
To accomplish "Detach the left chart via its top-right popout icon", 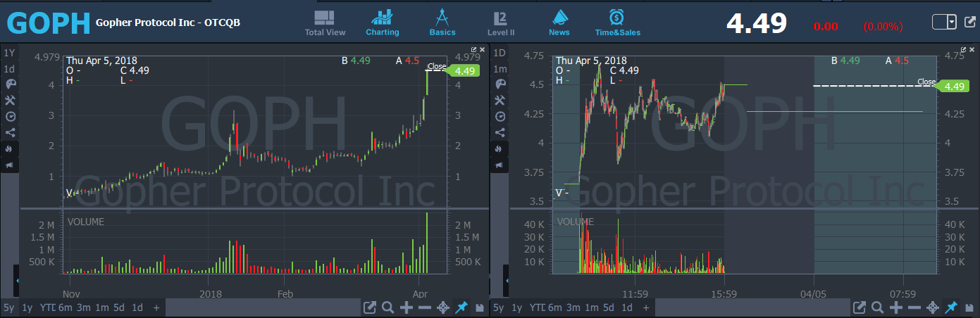I will [x=474, y=50].
